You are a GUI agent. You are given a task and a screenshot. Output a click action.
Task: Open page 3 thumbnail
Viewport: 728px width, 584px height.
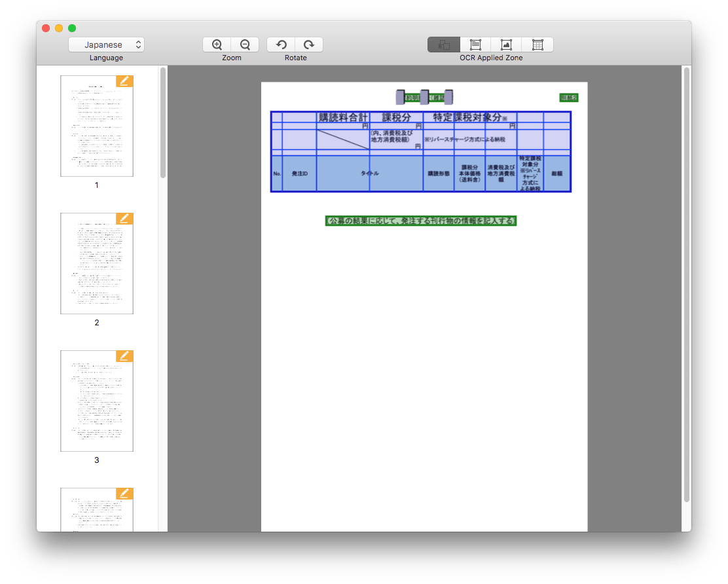pos(97,401)
